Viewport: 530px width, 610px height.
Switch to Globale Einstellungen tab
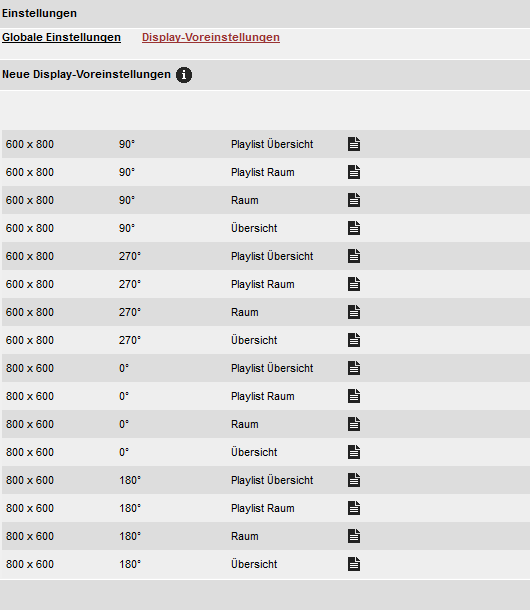click(61, 37)
